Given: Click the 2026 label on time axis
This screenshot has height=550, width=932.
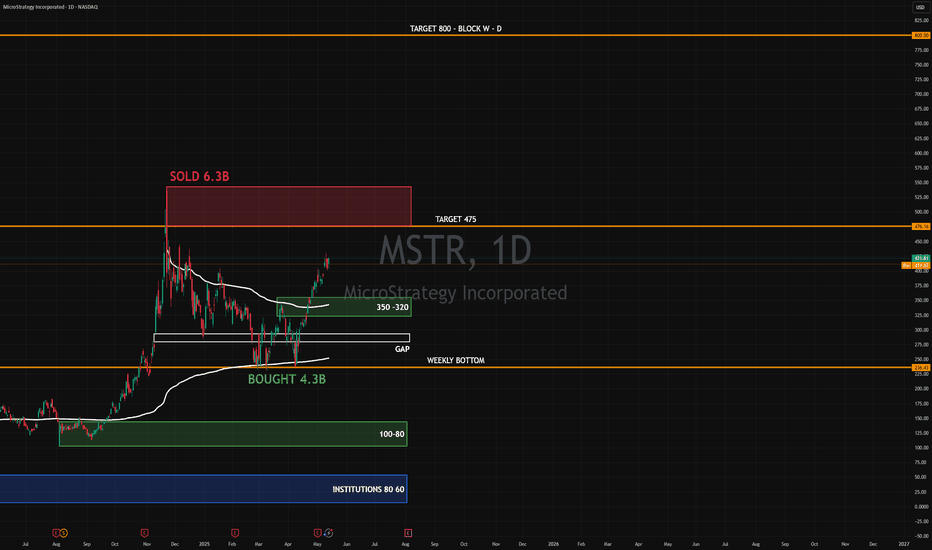Looking at the screenshot, I should 553,544.
